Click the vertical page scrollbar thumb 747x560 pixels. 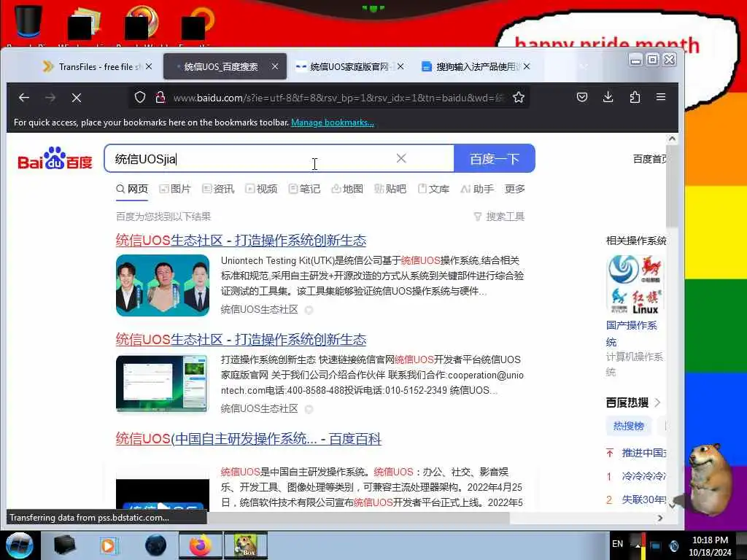(x=672, y=187)
